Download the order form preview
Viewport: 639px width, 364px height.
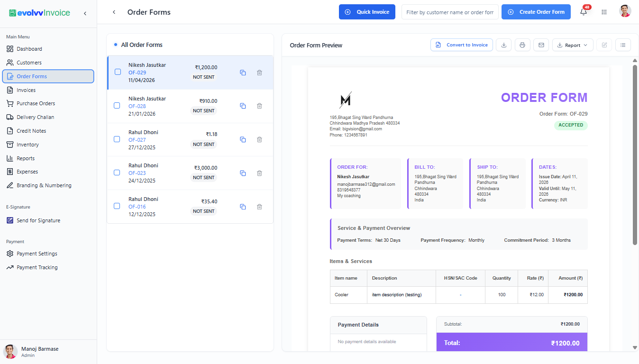point(504,45)
